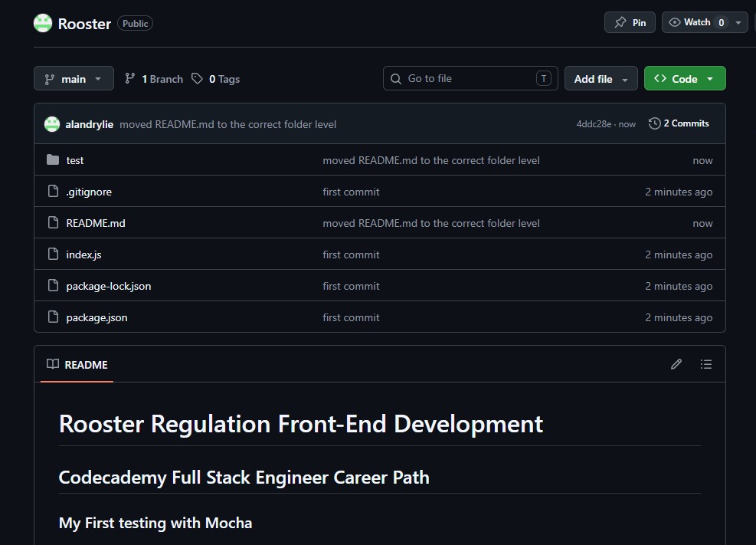Click the Public visibility badge

click(x=135, y=24)
